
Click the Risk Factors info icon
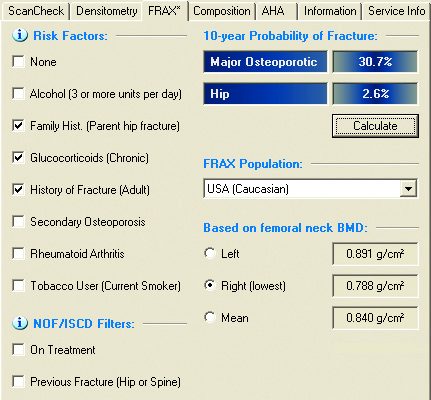click(20, 35)
